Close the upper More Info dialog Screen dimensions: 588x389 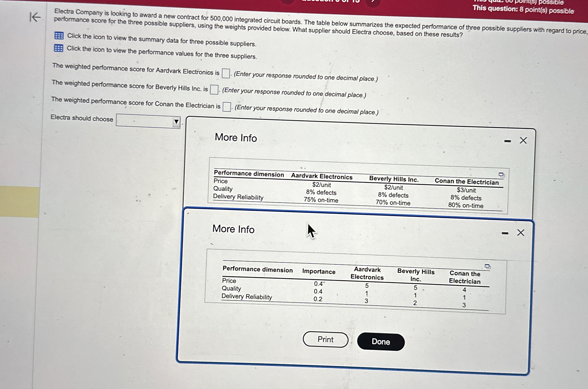click(523, 140)
